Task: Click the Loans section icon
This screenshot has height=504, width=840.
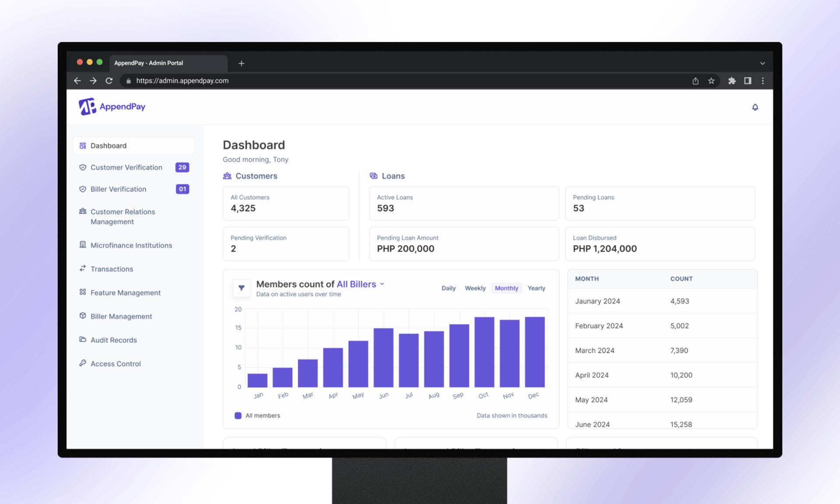Action: tap(373, 176)
